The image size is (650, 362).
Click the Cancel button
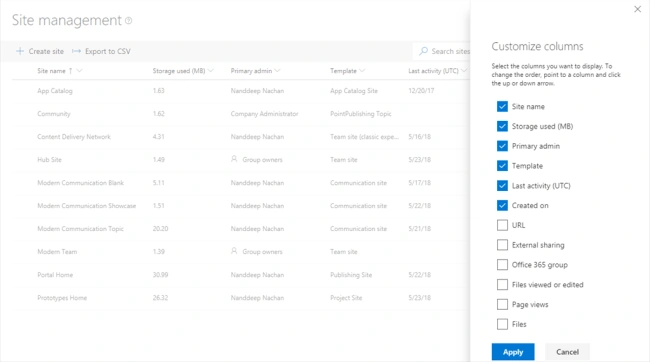(x=567, y=352)
